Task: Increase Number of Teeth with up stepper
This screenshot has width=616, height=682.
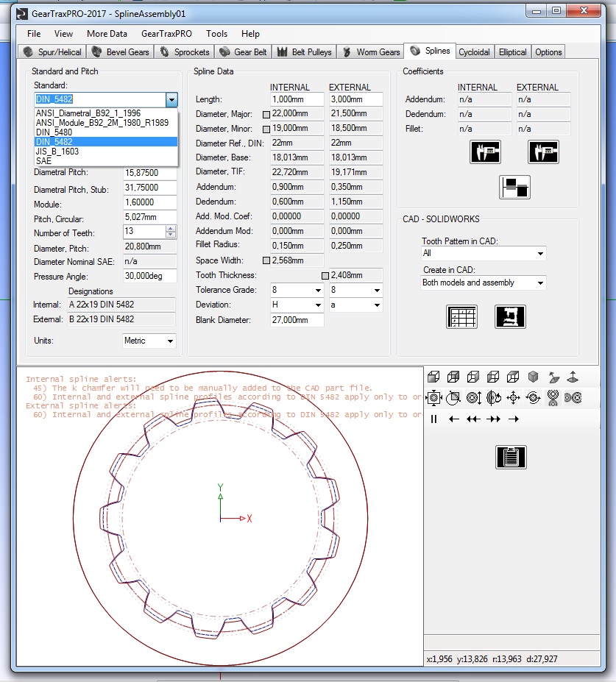Action: [171, 228]
